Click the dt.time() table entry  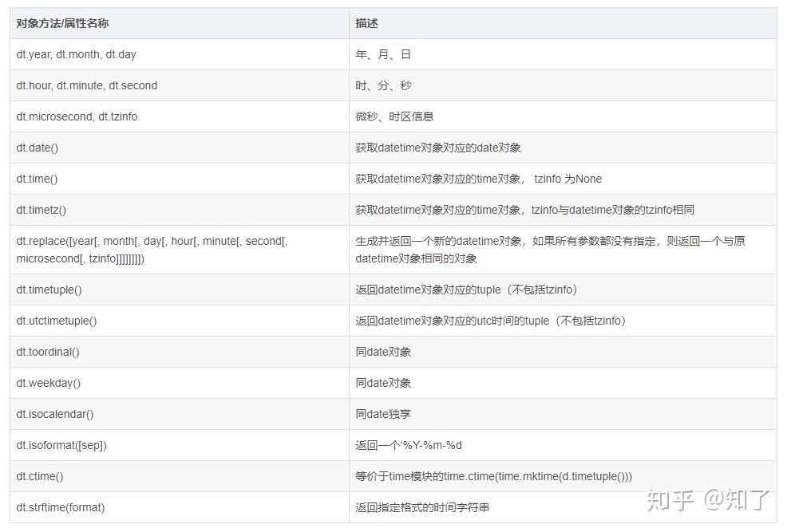[x=37, y=179]
